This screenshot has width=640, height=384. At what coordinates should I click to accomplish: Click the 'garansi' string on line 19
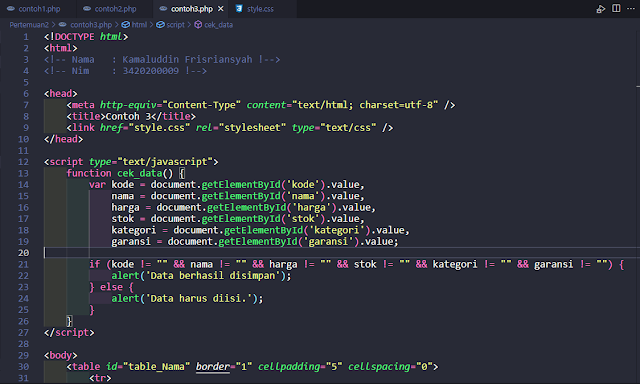[x=328, y=242]
